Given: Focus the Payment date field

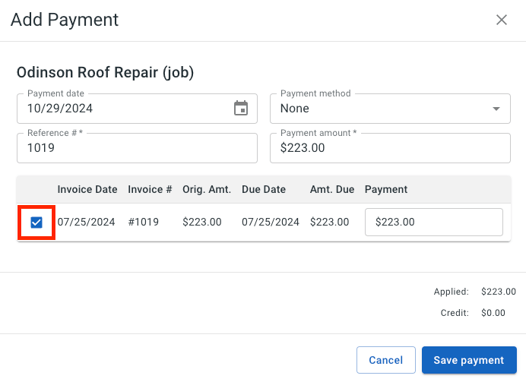Looking at the screenshot, I should click(137, 109).
